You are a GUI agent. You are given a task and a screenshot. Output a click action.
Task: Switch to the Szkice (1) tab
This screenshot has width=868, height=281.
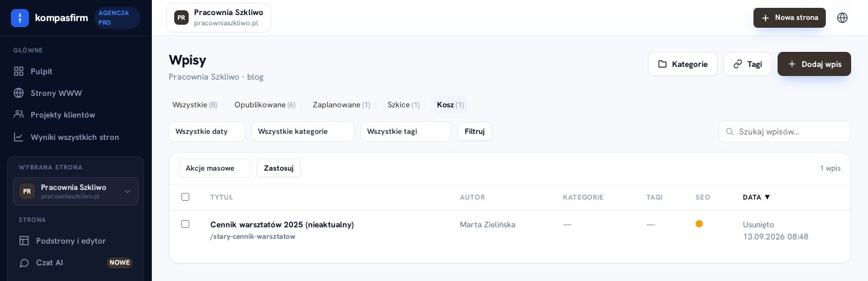403,105
